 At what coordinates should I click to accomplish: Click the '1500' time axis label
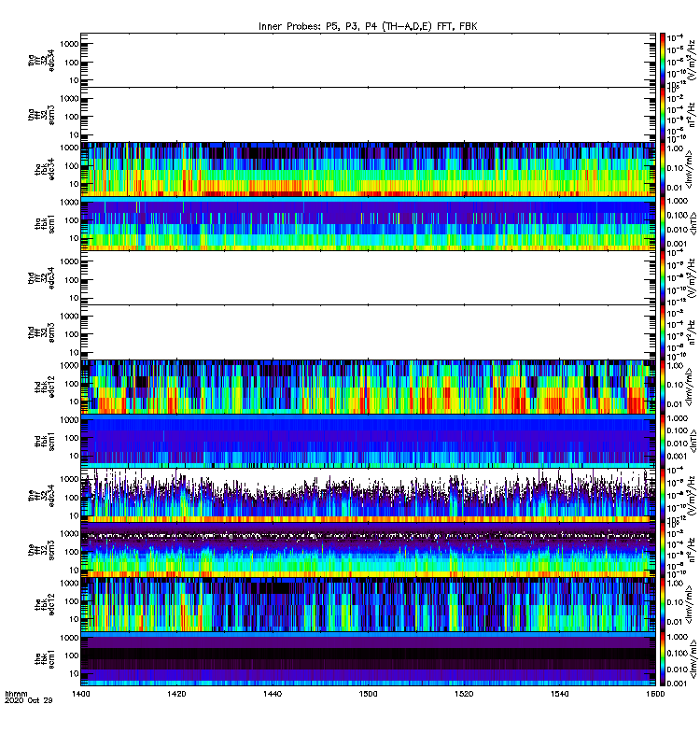tap(368, 694)
